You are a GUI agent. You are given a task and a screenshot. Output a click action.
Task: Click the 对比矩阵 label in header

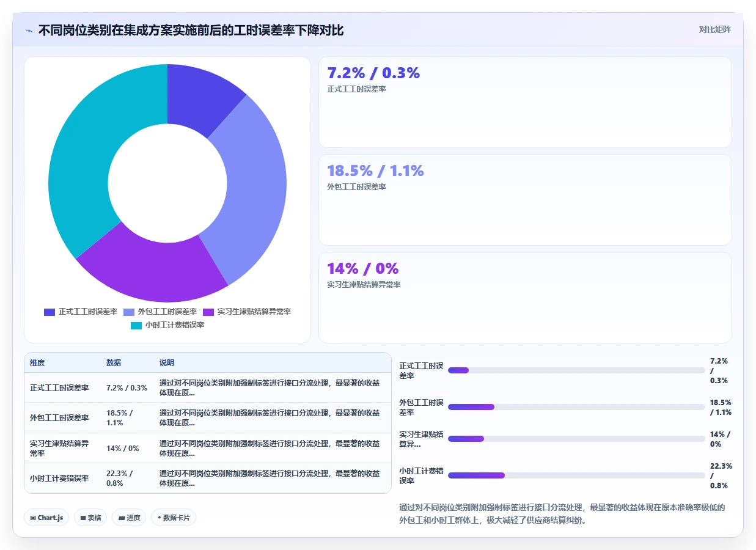715,29
